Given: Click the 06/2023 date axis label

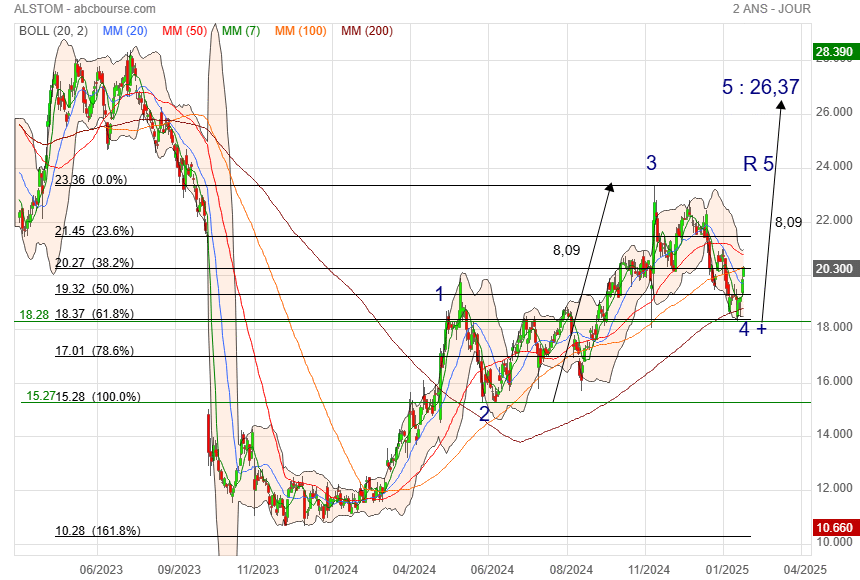Looking at the screenshot, I should coord(101,570).
